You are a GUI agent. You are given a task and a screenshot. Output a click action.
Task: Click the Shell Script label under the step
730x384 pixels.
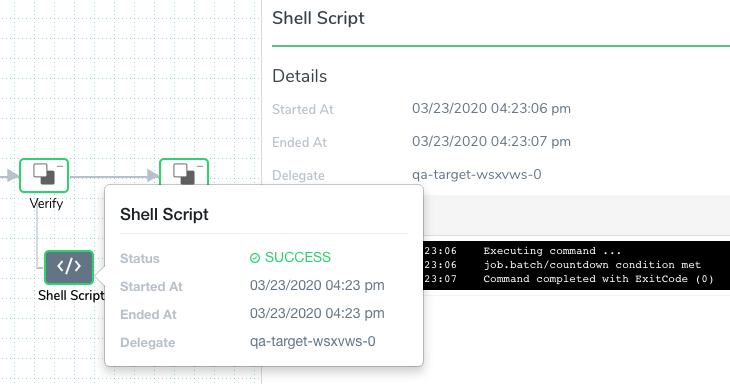point(71,296)
